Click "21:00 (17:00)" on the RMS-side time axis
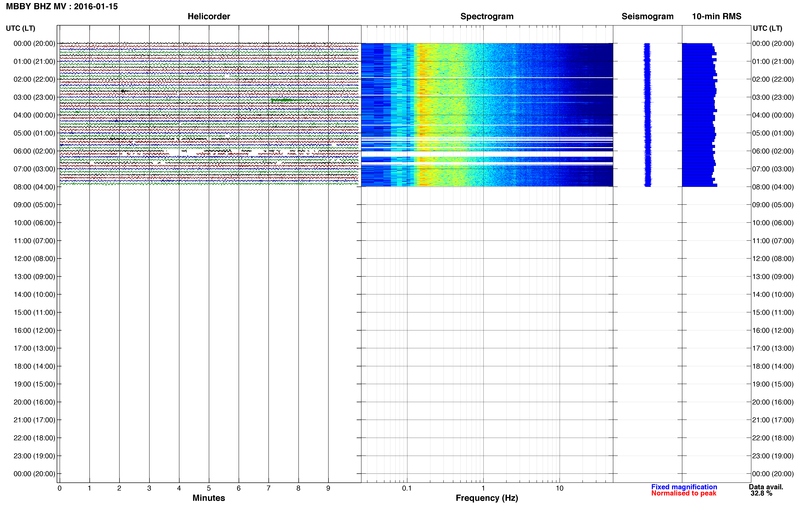 coord(773,420)
